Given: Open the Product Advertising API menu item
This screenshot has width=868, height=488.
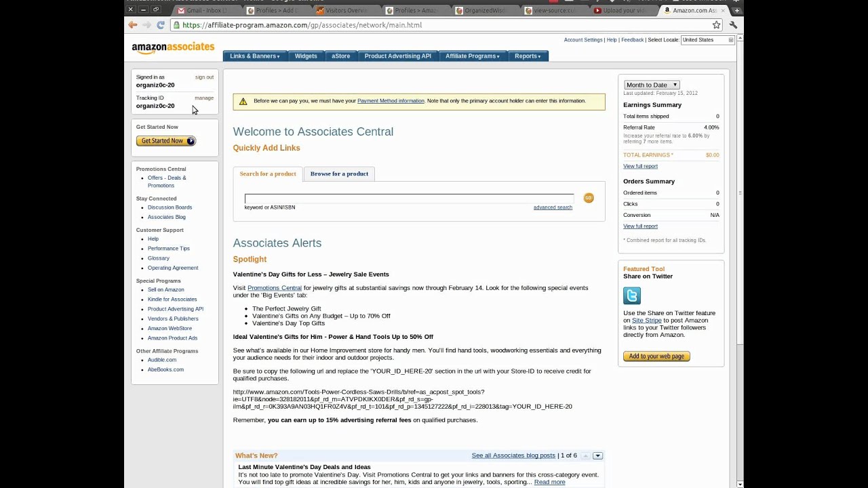Looking at the screenshot, I should pos(397,56).
